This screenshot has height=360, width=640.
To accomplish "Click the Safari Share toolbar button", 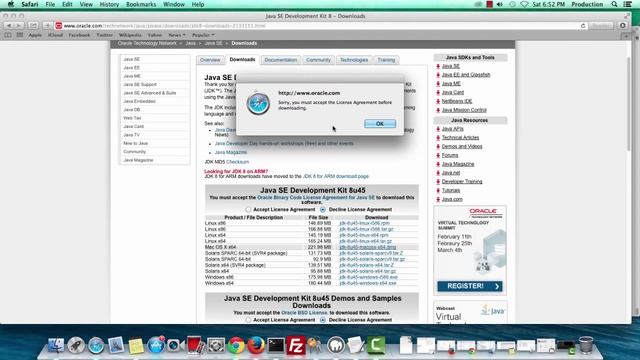I will pos(33,25).
